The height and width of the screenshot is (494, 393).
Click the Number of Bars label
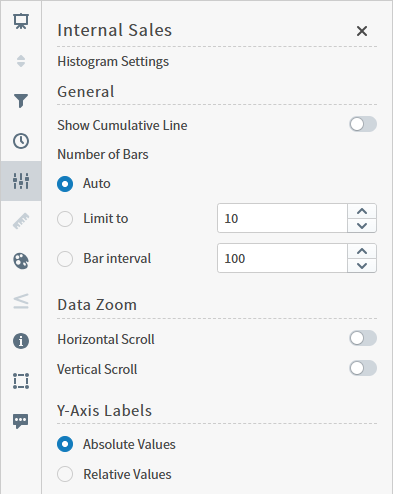pyautogui.click(x=103, y=155)
